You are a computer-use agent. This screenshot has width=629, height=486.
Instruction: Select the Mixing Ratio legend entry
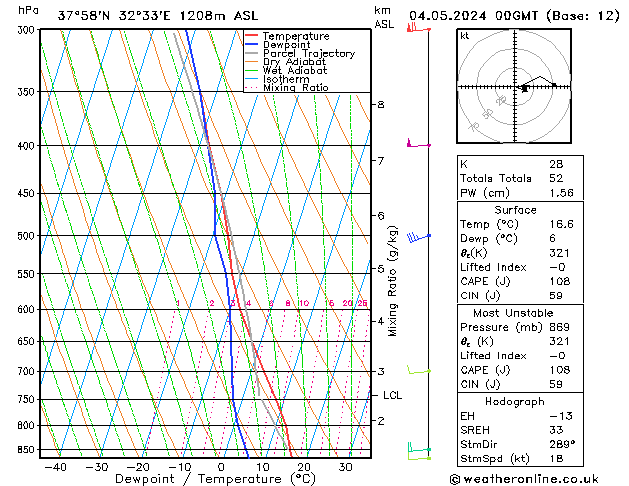click(x=295, y=88)
